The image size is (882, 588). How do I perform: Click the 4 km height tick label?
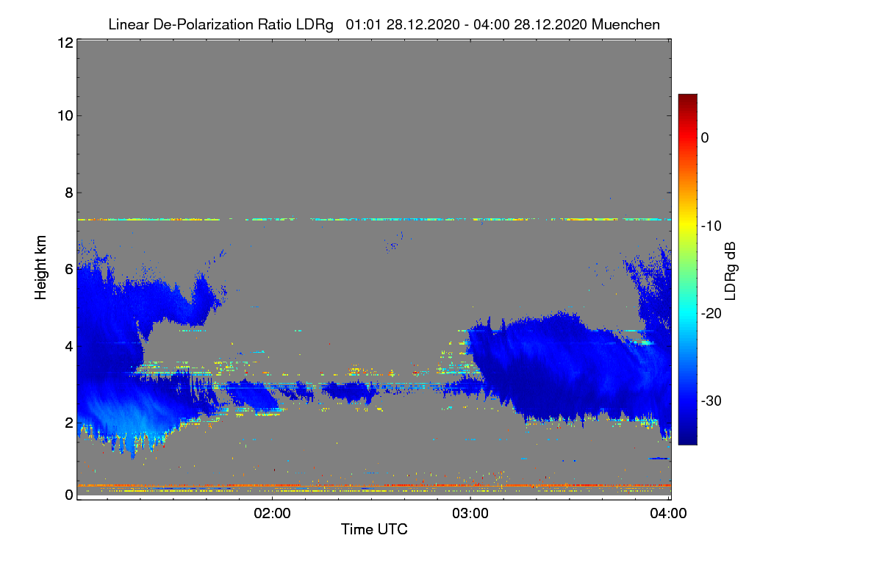68,345
